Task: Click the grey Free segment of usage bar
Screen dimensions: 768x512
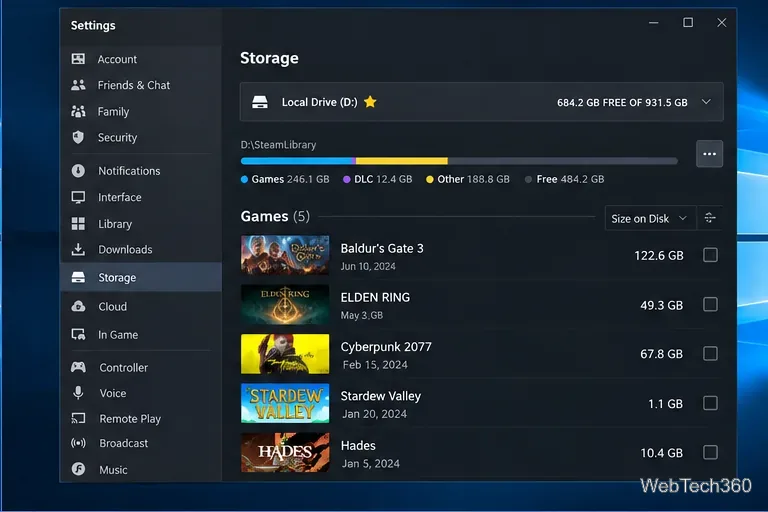Action: (x=563, y=161)
